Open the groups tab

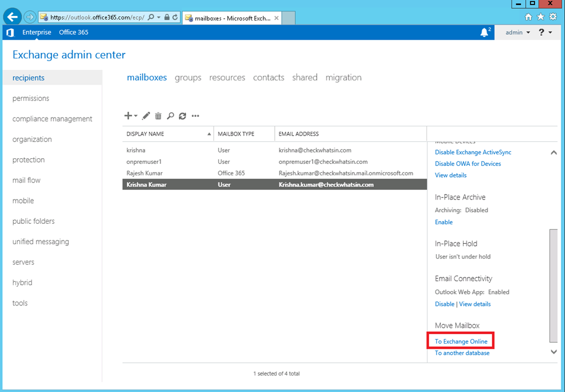pyautogui.click(x=188, y=77)
